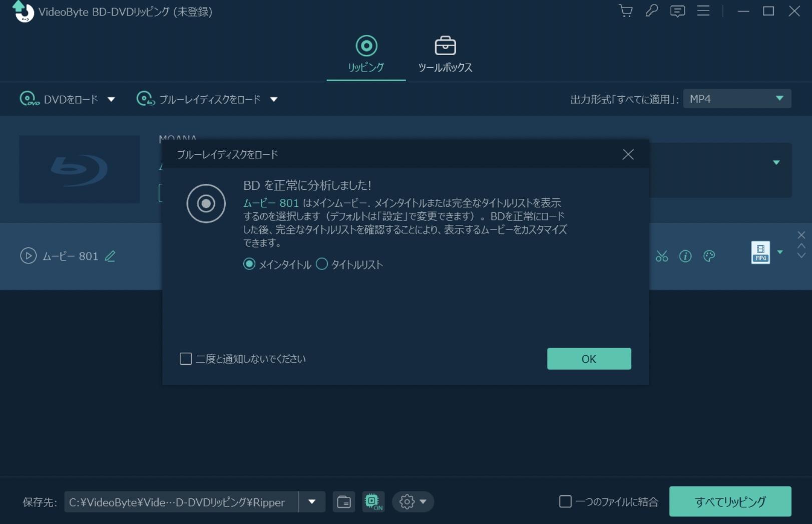Expand the DVDをロード dropdown arrow

point(111,99)
